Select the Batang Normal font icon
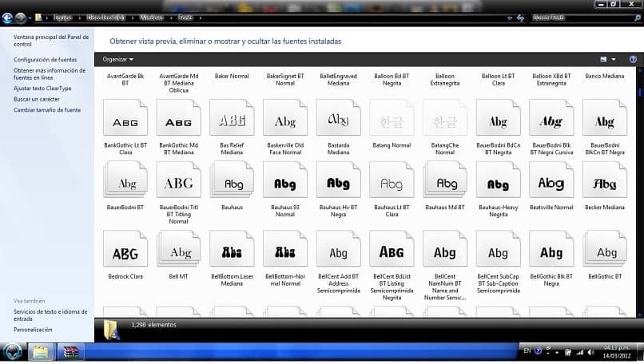 pyautogui.click(x=392, y=117)
